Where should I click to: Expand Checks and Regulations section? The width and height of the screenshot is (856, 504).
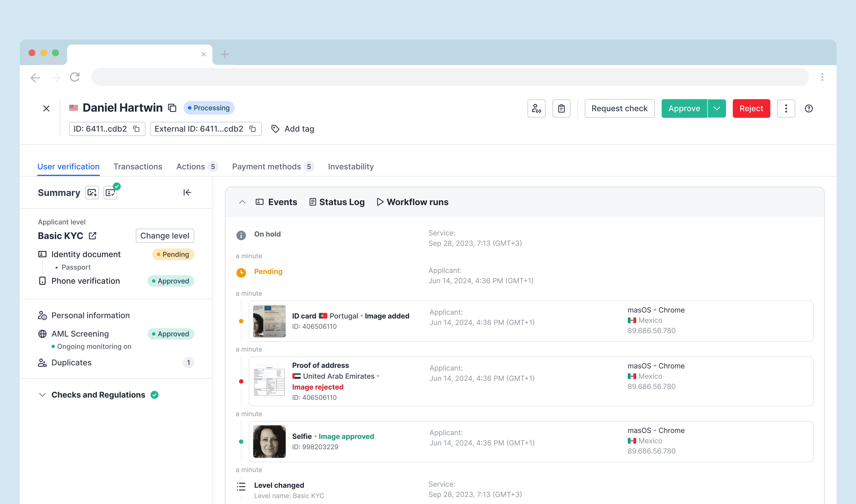(42, 395)
